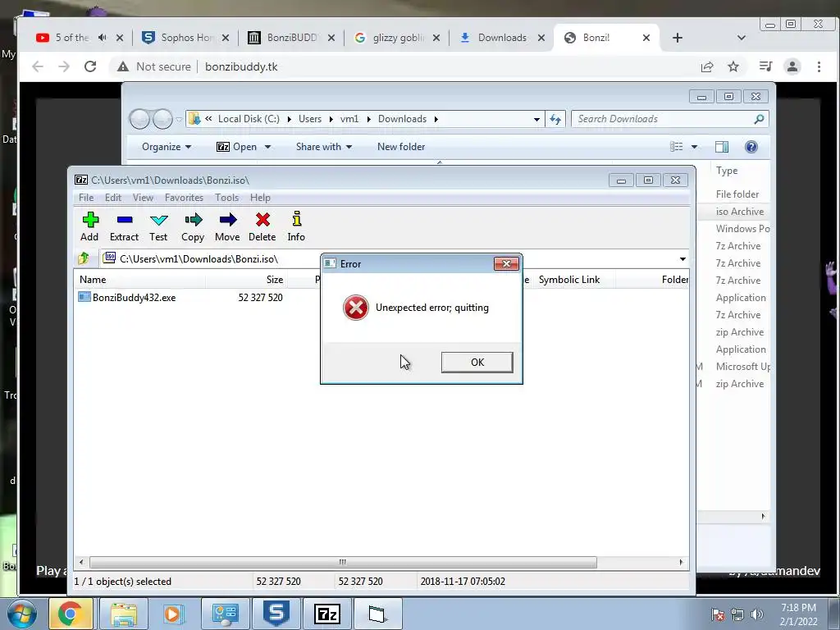Bookmark this page with star icon
The height and width of the screenshot is (630, 840).
pyautogui.click(x=733, y=66)
